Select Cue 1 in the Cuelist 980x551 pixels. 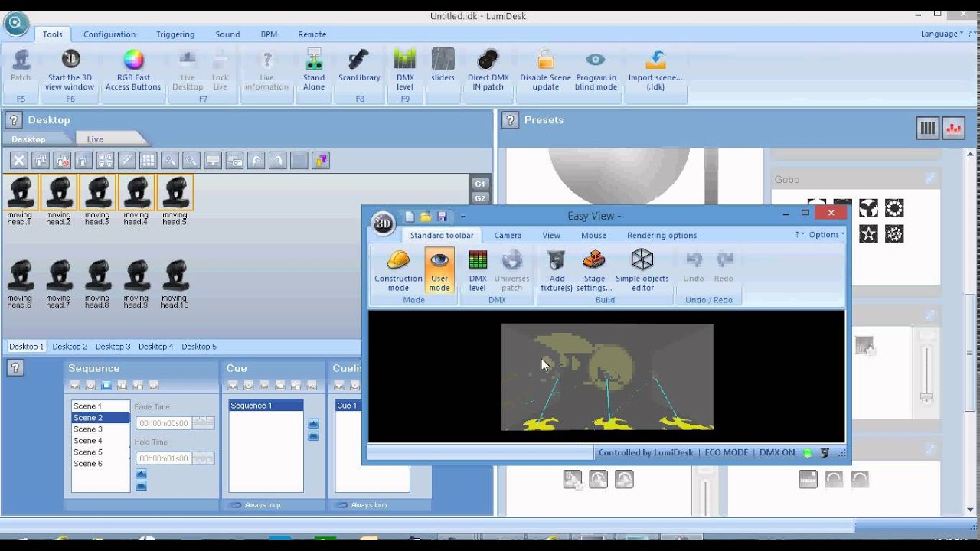[x=371, y=406]
